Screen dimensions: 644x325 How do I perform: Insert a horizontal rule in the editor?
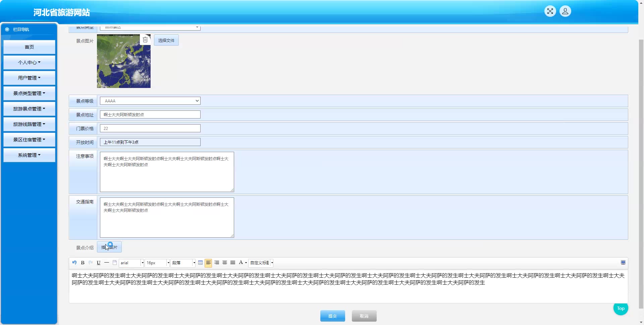[x=107, y=263]
